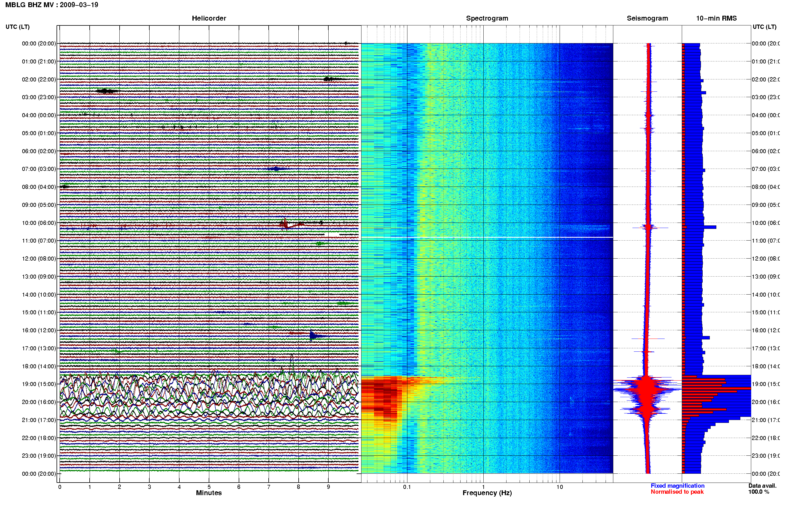Click the left time label '03:00 (23:00)'
The image size is (812, 508).
pyautogui.click(x=39, y=97)
